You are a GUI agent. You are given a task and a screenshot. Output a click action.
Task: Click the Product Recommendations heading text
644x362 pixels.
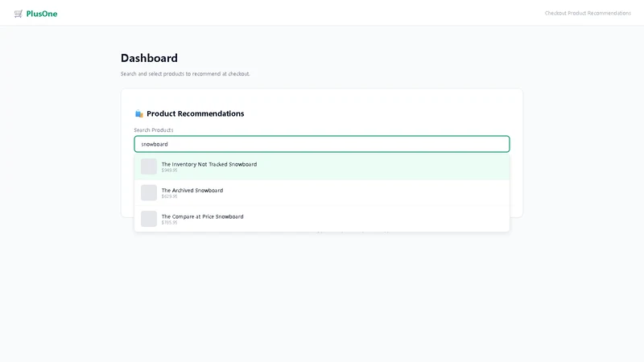point(195,113)
